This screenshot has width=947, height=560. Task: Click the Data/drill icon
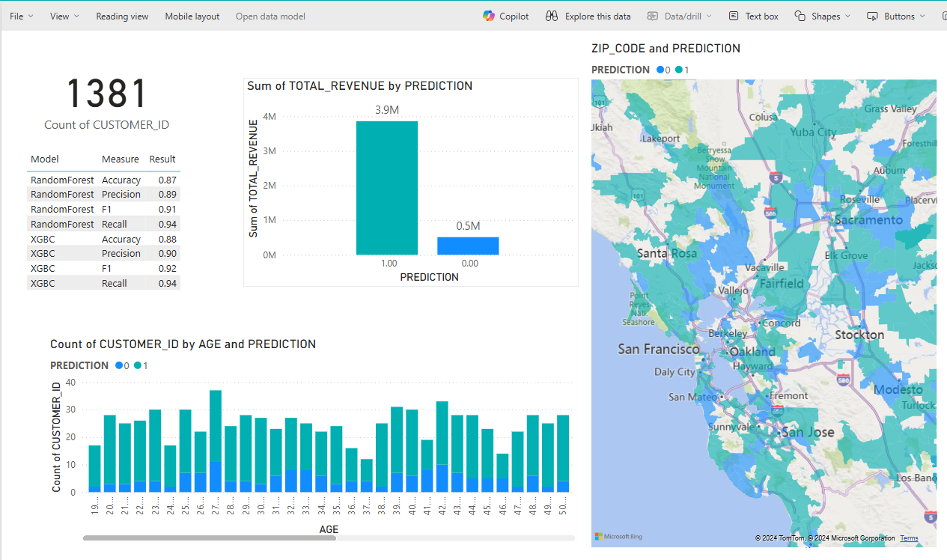point(653,16)
